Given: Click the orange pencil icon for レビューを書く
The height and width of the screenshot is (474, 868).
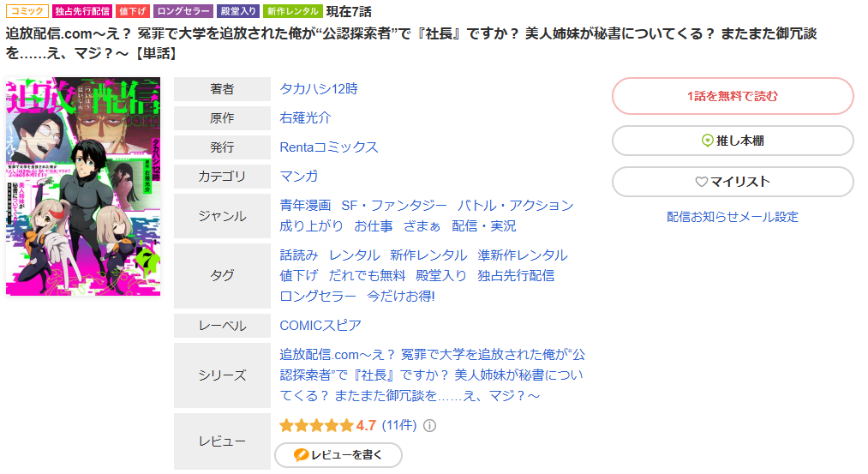Looking at the screenshot, I should click(301, 454).
